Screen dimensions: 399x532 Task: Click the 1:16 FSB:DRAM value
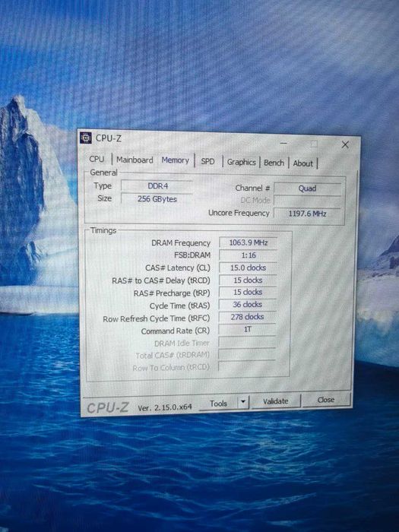click(248, 255)
